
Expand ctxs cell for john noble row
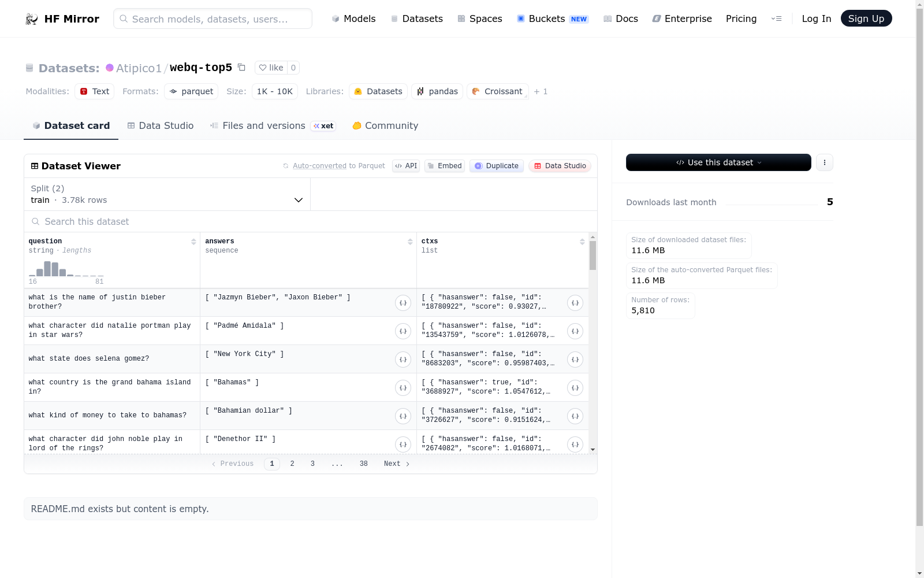tap(575, 444)
